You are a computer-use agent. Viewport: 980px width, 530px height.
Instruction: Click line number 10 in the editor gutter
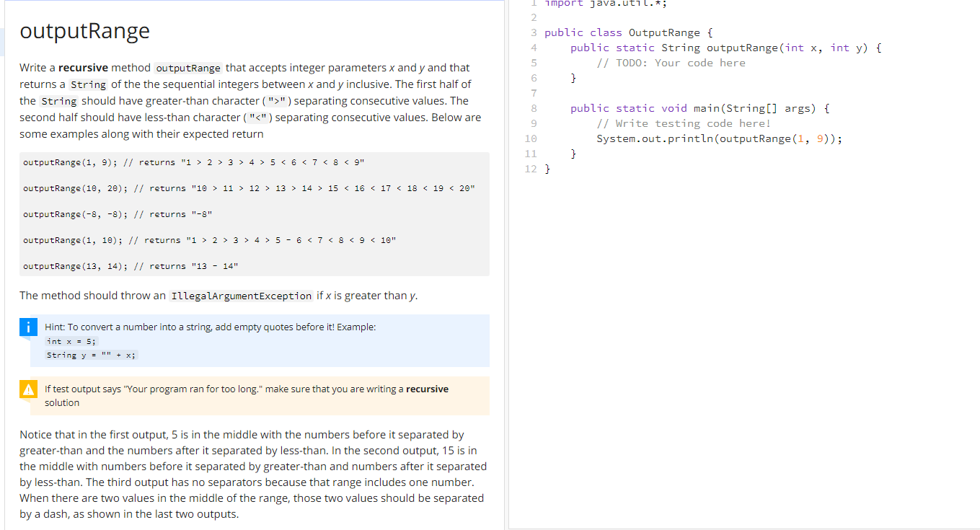(531, 138)
